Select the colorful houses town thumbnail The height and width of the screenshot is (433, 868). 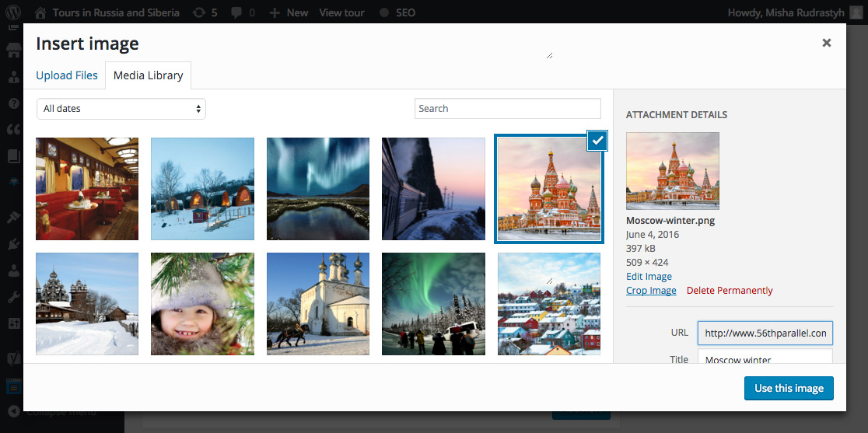tap(548, 304)
